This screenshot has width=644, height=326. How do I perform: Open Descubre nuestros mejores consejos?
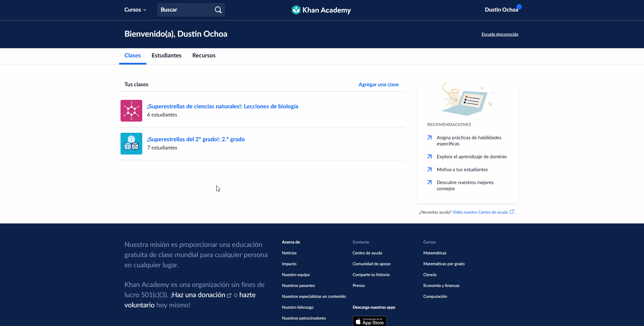tap(465, 185)
